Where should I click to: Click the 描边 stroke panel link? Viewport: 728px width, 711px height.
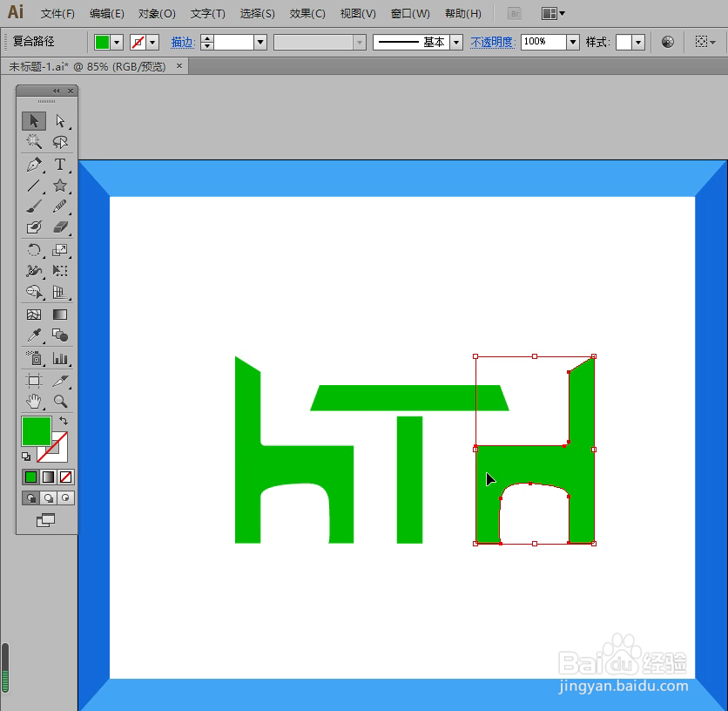click(x=181, y=43)
